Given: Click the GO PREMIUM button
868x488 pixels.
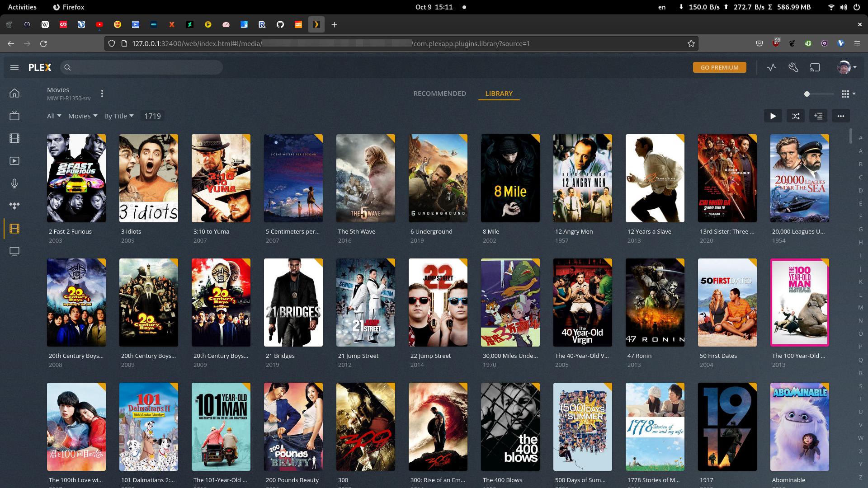Looking at the screenshot, I should 719,67.
